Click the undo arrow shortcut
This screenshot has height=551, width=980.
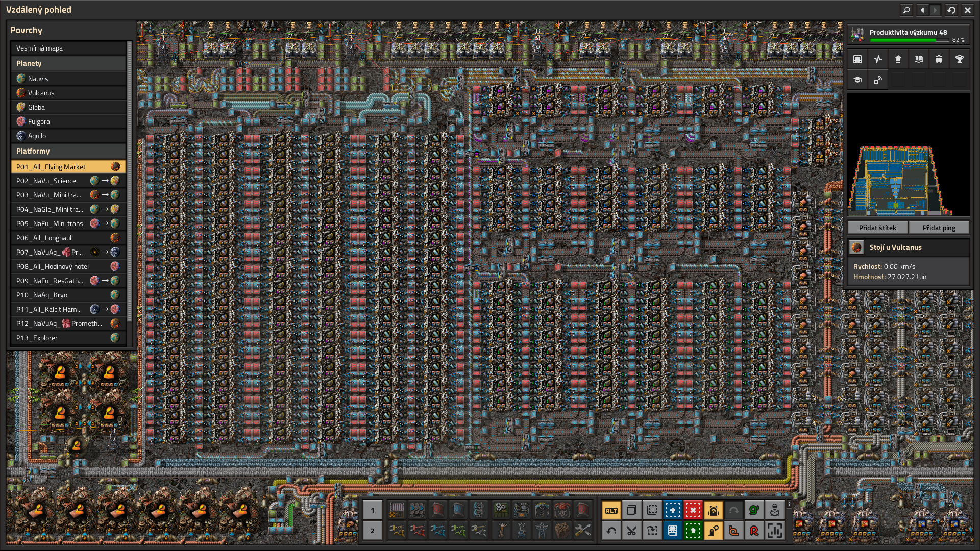(611, 531)
